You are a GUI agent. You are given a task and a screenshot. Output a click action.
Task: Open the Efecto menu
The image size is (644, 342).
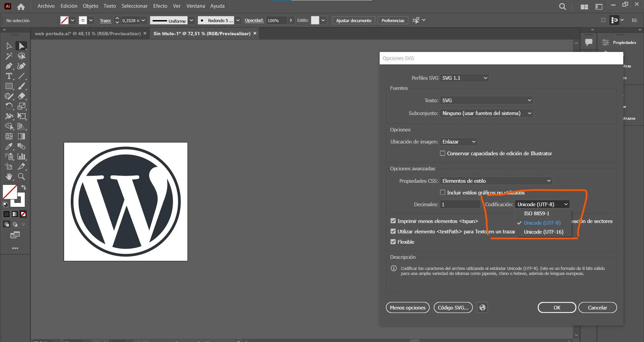[160, 6]
